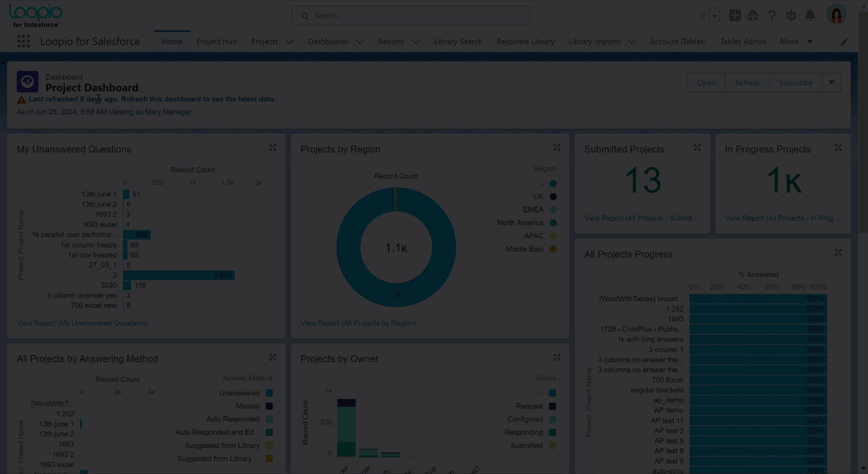Click the Subscribe button
Viewport: 868px width, 474px height.
click(796, 83)
